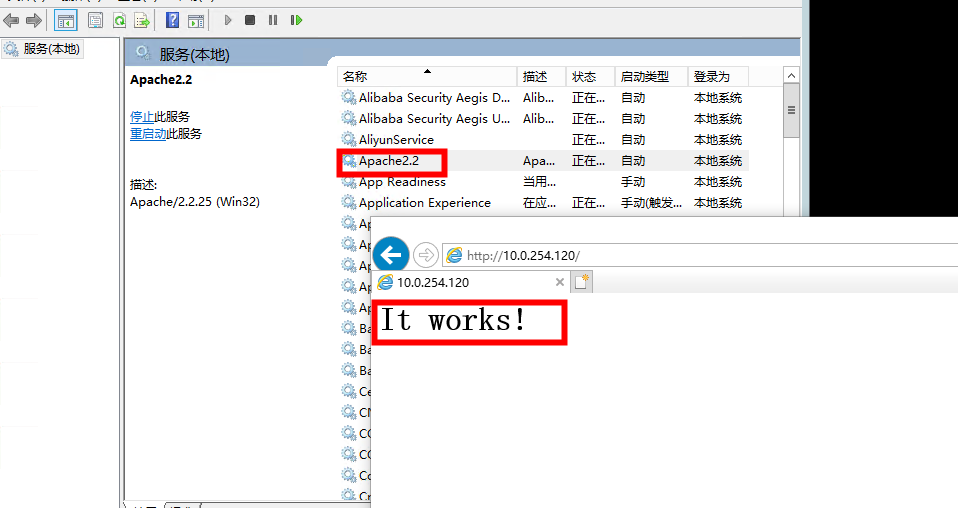Click 手动 startup type of App Readiness

click(x=633, y=182)
